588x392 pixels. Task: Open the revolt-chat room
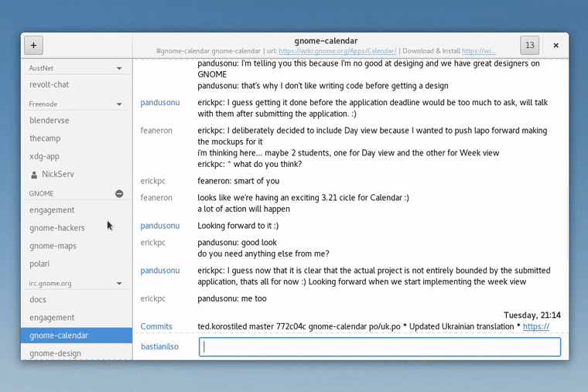coord(77,84)
